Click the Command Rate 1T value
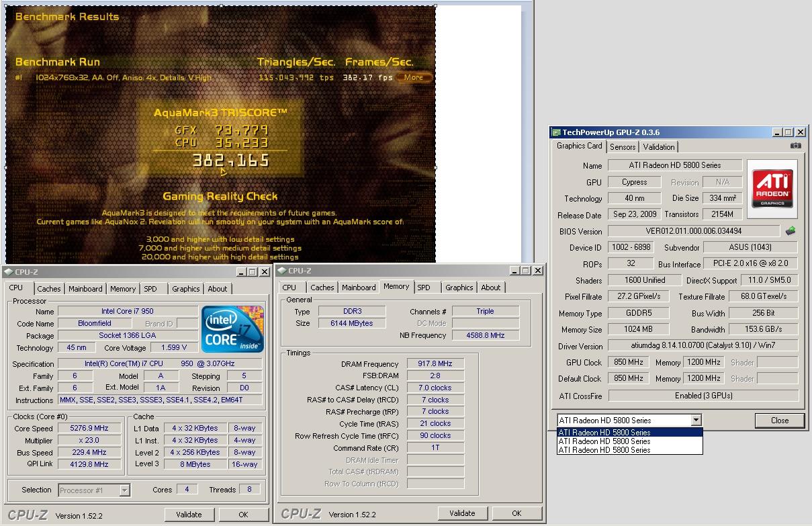This screenshot has width=812, height=526. click(435, 448)
